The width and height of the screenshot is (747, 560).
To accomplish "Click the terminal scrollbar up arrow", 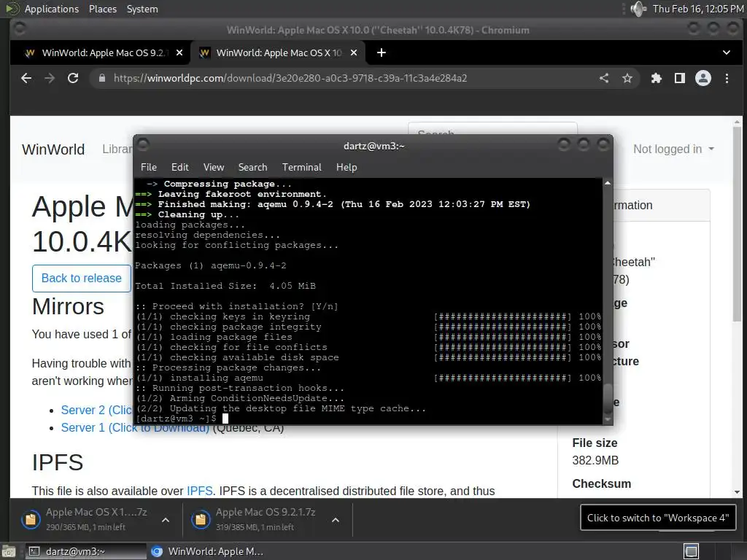I will (x=608, y=183).
